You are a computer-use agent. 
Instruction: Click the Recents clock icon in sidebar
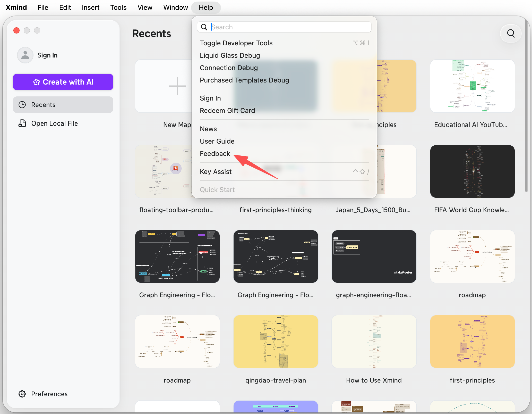click(x=22, y=105)
